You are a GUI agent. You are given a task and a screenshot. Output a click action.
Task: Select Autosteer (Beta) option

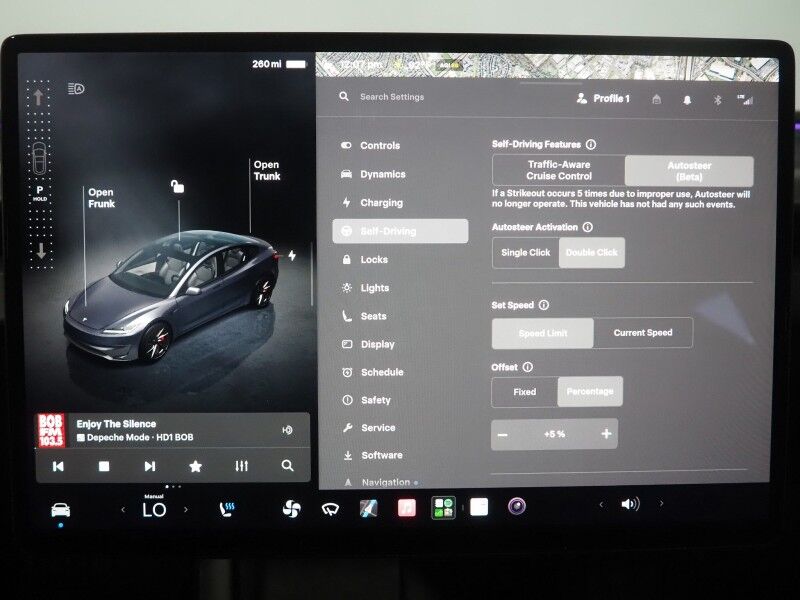(689, 171)
